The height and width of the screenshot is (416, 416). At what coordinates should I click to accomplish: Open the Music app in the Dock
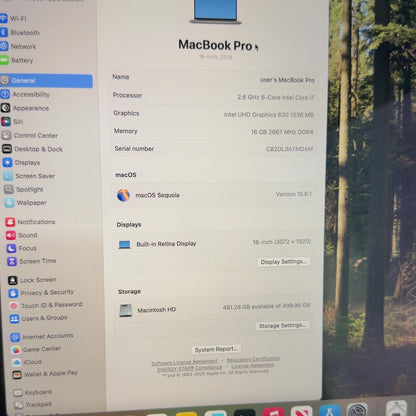pyautogui.click(x=273, y=412)
